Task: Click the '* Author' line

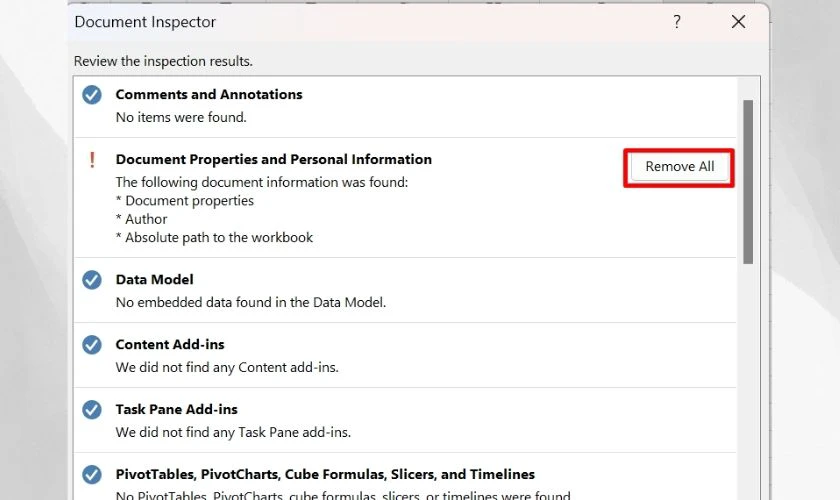Action: [x=141, y=219]
